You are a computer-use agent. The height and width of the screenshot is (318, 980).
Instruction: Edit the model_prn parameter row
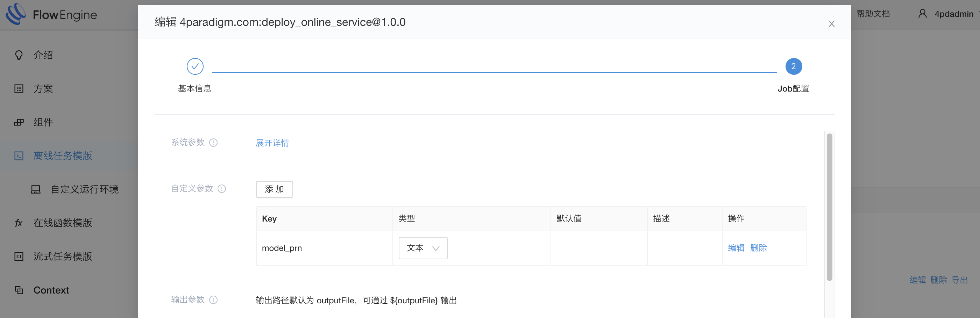[x=736, y=248]
